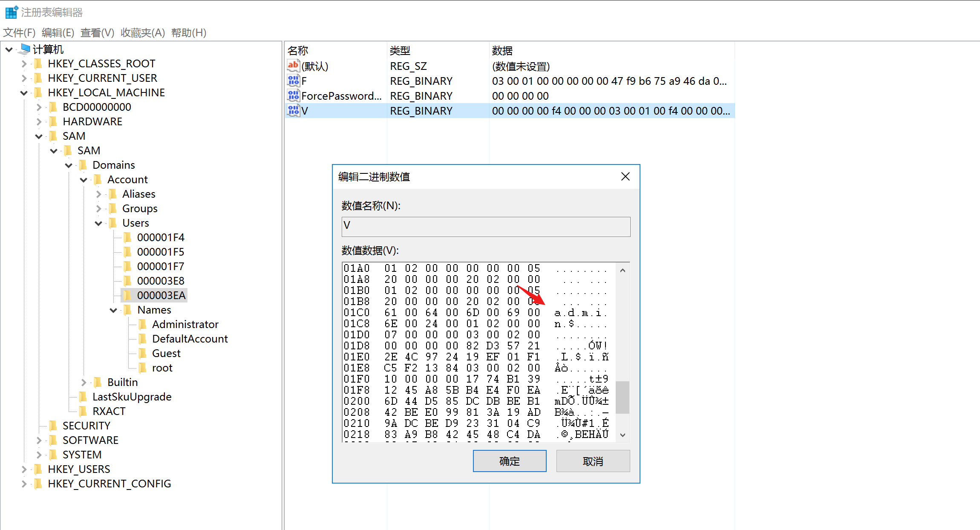Screen dimensions: 980x530
Task: Open the 编辑(E) menu
Action: (x=58, y=33)
